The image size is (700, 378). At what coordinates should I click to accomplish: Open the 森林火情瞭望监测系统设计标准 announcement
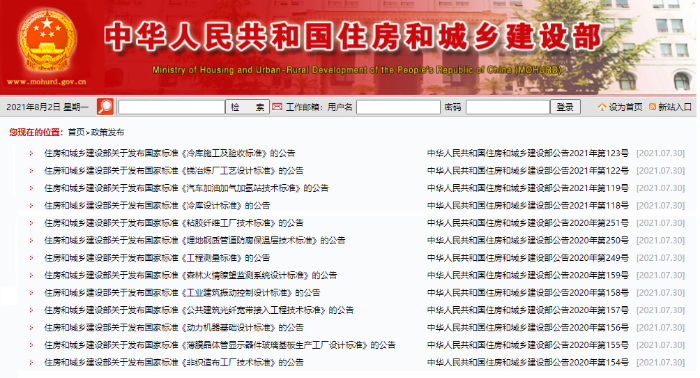coord(191,275)
